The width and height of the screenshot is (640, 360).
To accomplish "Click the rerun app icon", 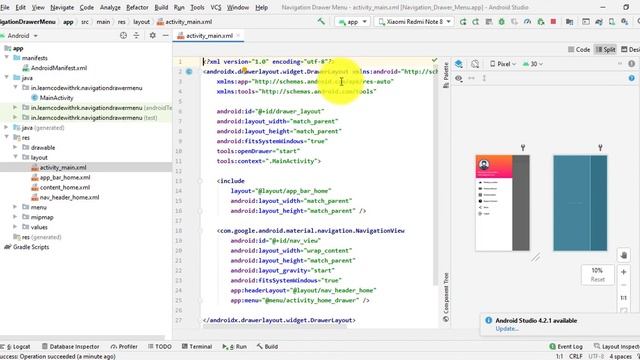I will click(463, 22).
